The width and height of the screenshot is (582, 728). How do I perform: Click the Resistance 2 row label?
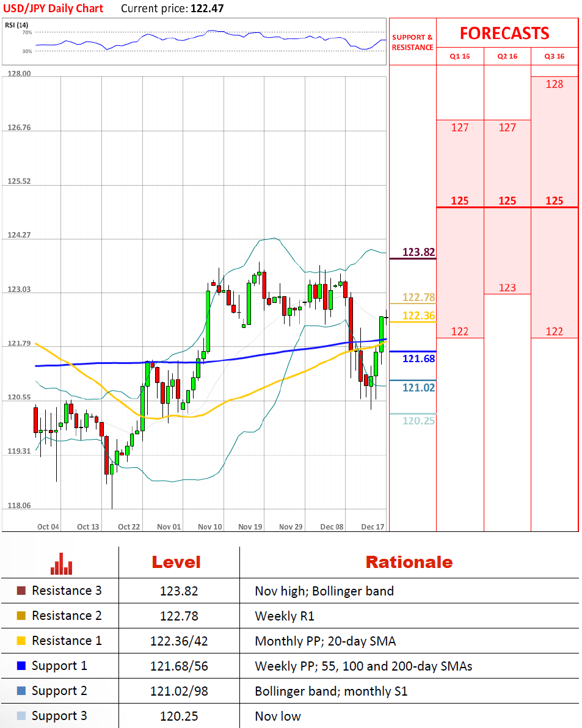pyautogui.click(x=67, y=616)
